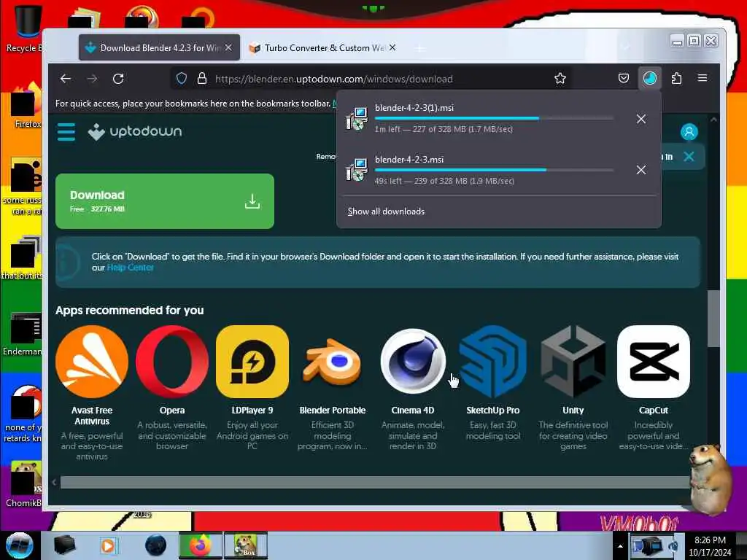The width and height of the screenshot is (747, 560).
Task: Dismiss the sign-in banner with X
Action: coord(689,156)
